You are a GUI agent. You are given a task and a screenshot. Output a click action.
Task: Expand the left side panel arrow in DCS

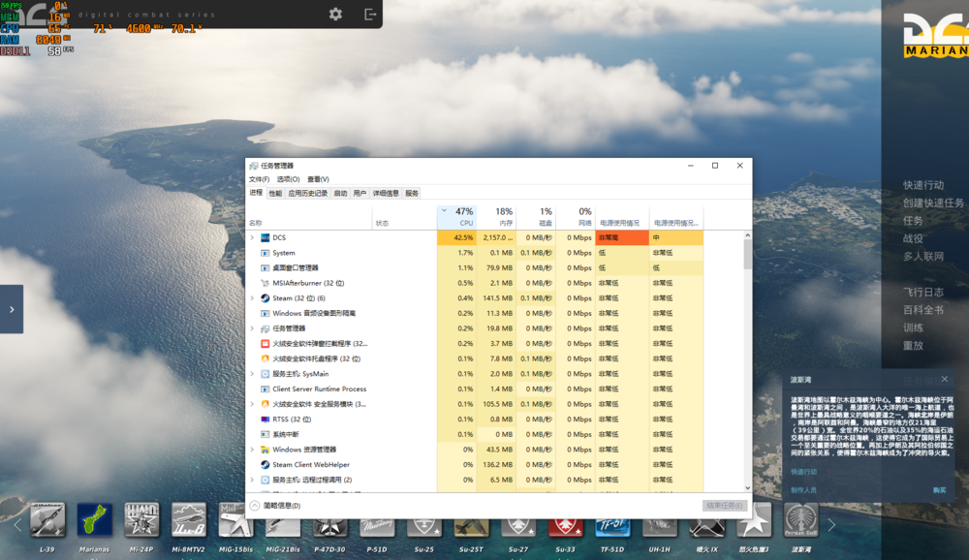click(11, 309)
